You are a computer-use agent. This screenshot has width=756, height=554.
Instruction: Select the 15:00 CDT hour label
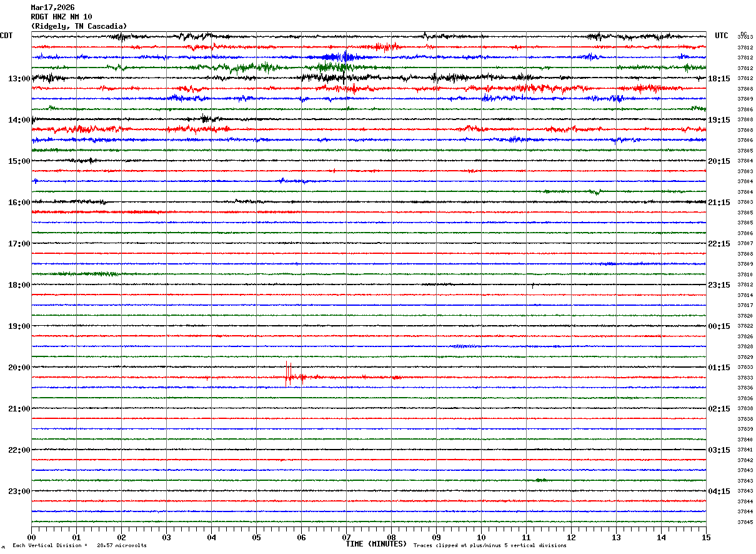tap(19, 161)
